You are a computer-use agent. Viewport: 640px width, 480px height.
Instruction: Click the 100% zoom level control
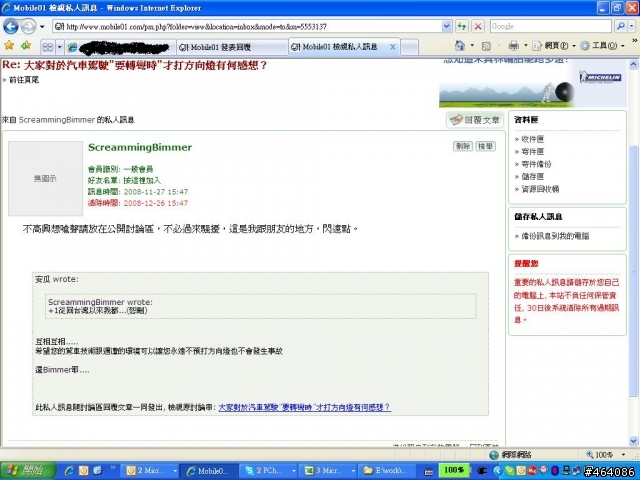pyautogui.click(x=599, y=455)
